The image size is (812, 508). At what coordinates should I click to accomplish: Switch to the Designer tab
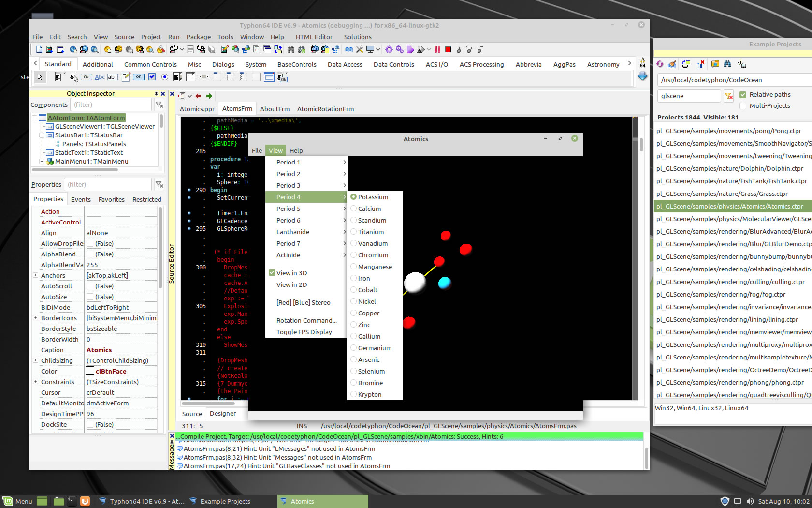(222, 414)
